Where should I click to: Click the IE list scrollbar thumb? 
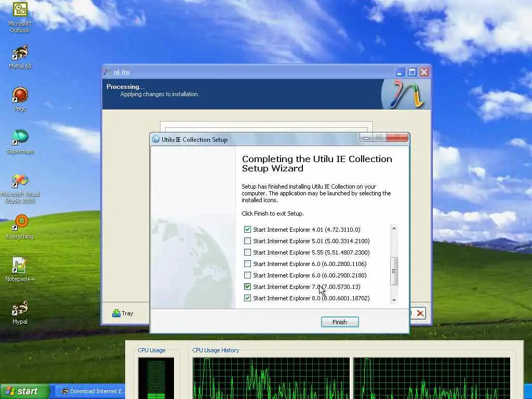(394, 271)
